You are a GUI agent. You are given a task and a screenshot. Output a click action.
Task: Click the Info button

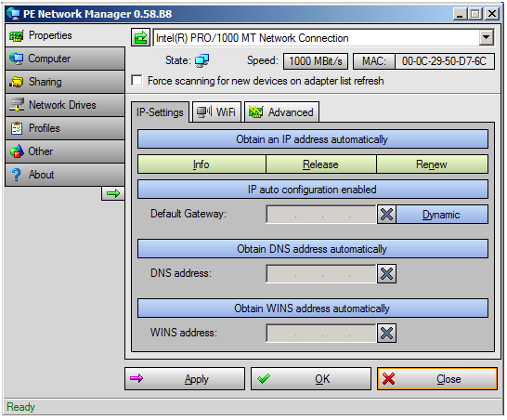pyautogui.click(x=201, y=164)
